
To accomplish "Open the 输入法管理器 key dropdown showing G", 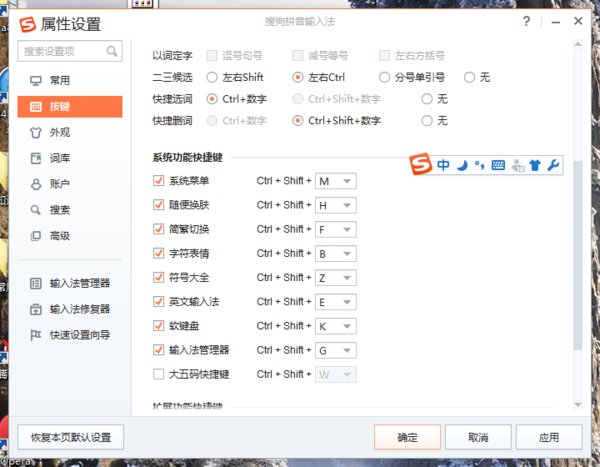I will [x=336, y=351].
